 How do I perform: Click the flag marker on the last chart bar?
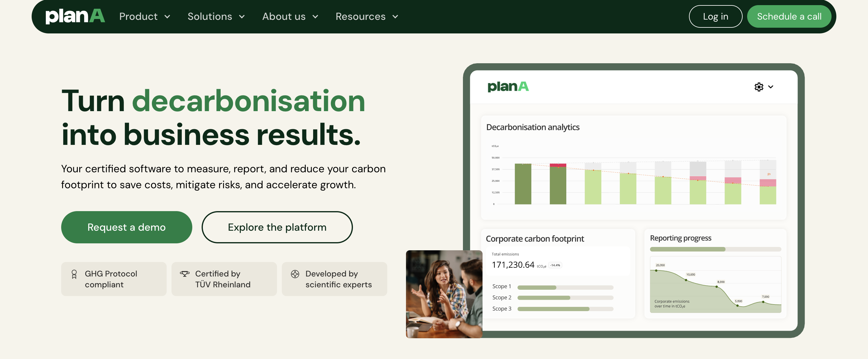point(769,174)
